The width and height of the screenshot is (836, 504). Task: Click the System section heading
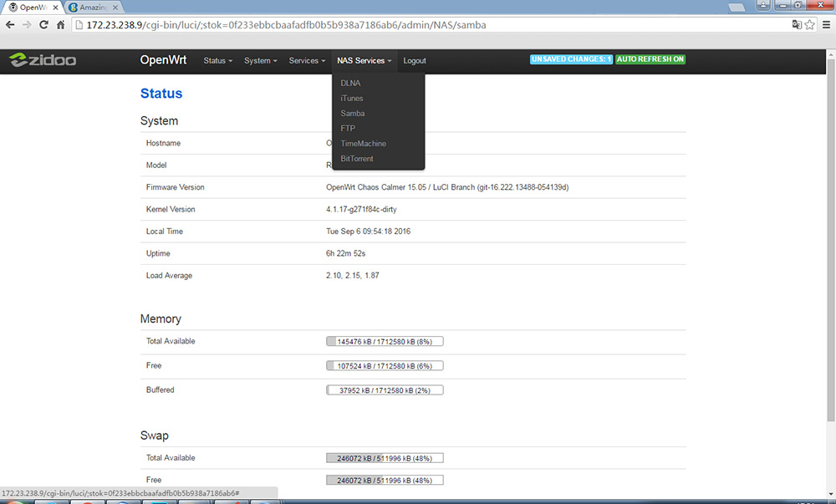[x=159, y=121]
